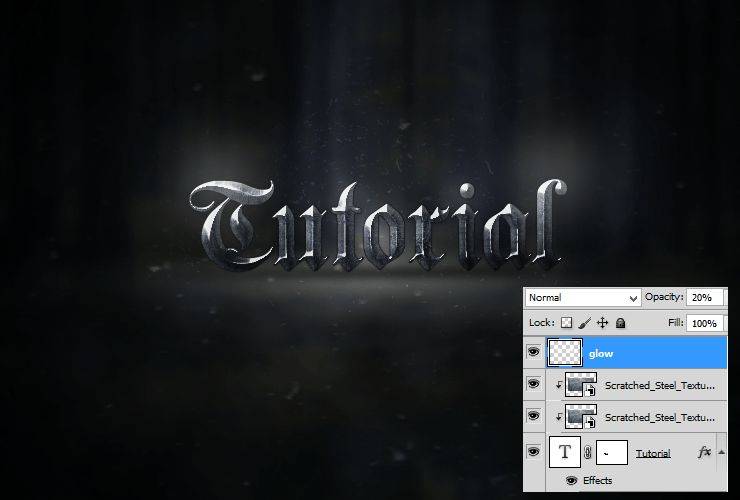Screen dimensions: 740x500
Task: Toggle visibility of the Tutorial text layer
Action: pyautogui.click(x=534, y=452)
